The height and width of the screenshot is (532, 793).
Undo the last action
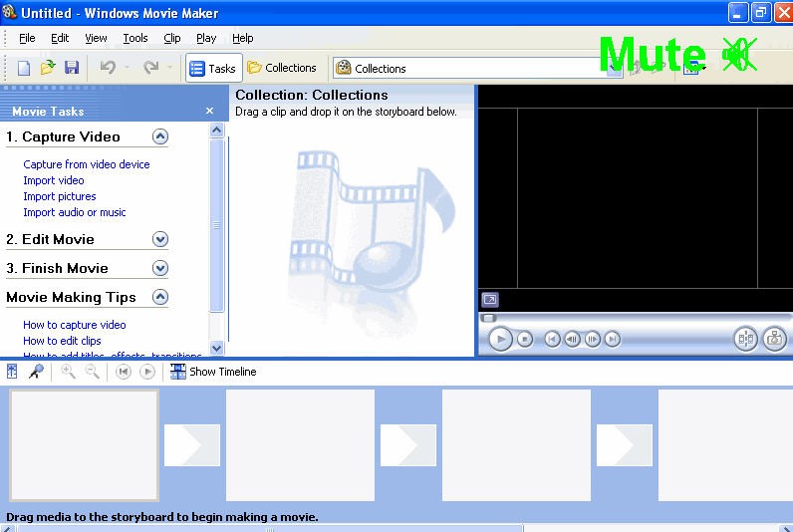pos(108,68)
